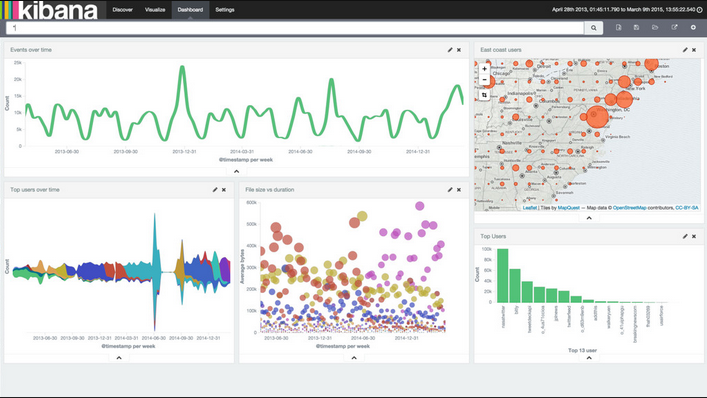Remove the Top users over time panel
The width and height of the screenshot is (707, 398).
(224, 190)
